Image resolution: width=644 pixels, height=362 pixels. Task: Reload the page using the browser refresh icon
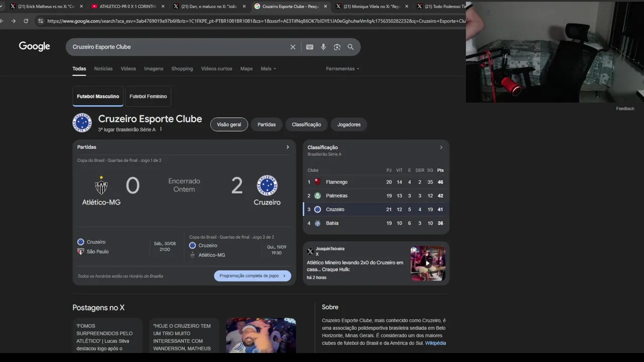click(x=26, y=21)
